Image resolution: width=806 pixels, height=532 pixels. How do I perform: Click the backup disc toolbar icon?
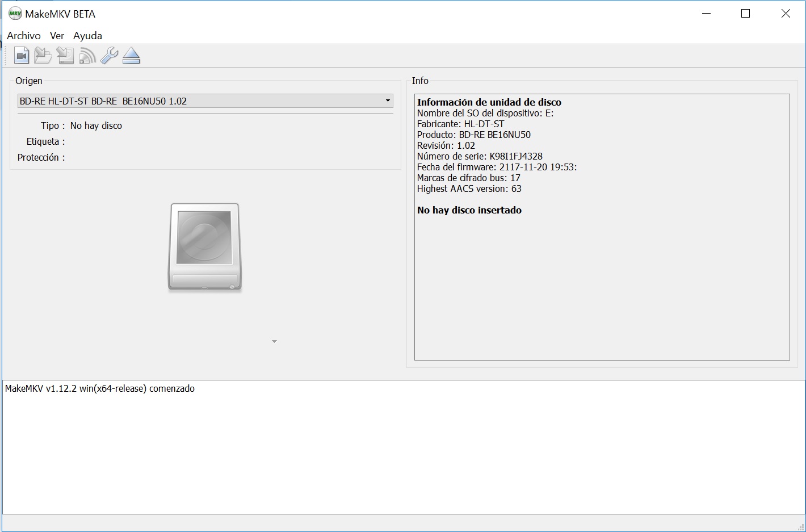tap(65, 56)
